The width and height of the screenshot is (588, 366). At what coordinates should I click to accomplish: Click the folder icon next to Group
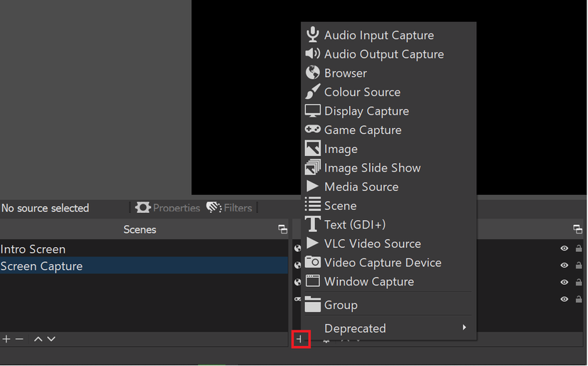point(312,304)
